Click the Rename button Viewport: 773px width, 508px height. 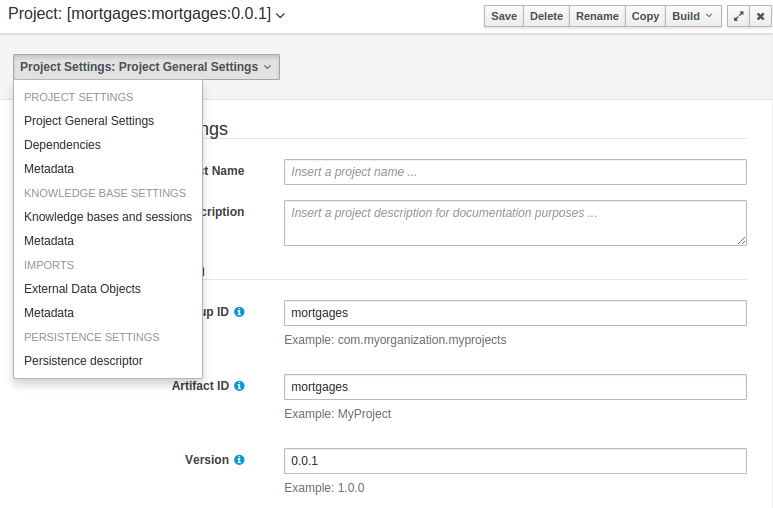tap(597, 16)
